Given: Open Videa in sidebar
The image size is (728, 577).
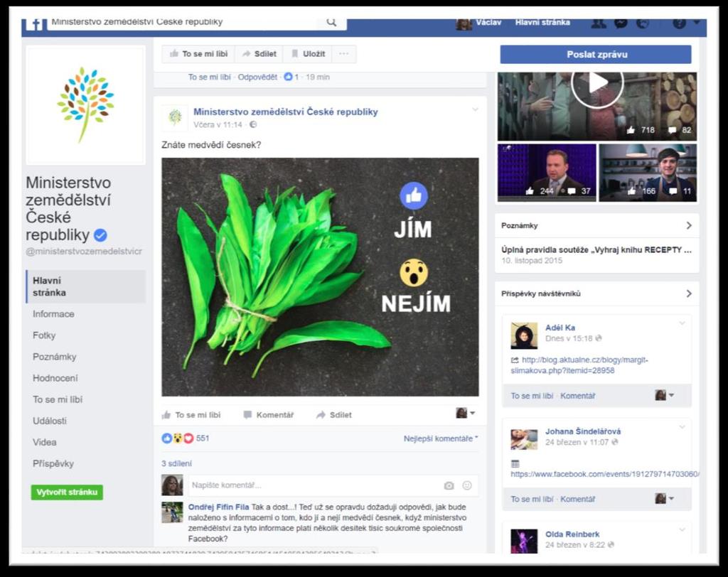Looking at the screenshot, I should tap(45, 442).
